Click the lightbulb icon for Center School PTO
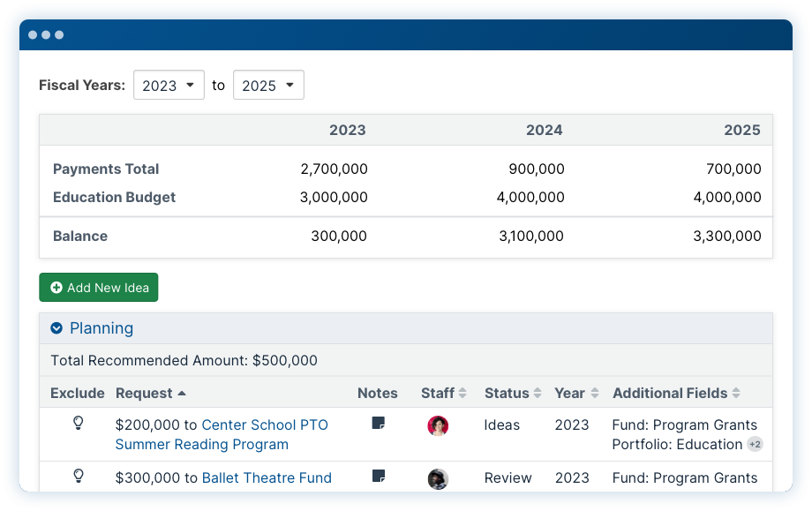The height and width of the screenshot is (511, 812). pyautogui.click(x=79, y=423)
